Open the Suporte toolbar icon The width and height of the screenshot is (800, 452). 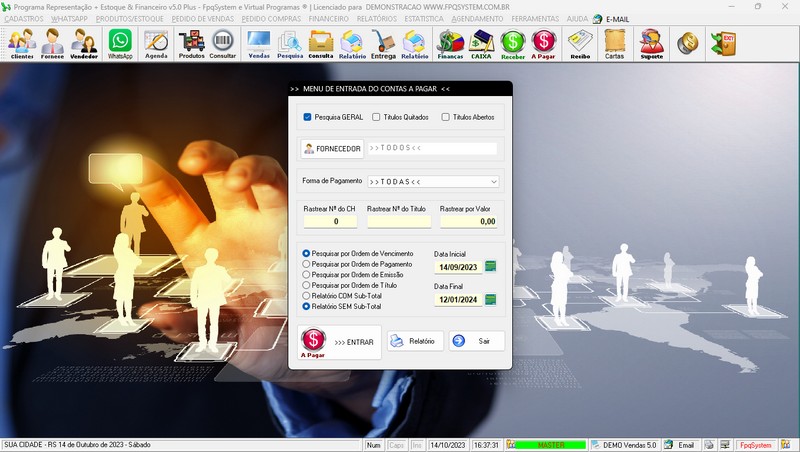click(x=651, y=42)
